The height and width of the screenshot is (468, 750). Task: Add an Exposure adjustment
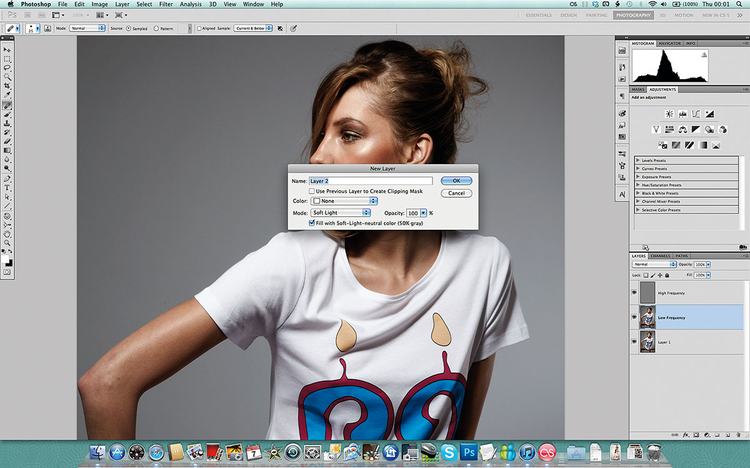[709, 114]
